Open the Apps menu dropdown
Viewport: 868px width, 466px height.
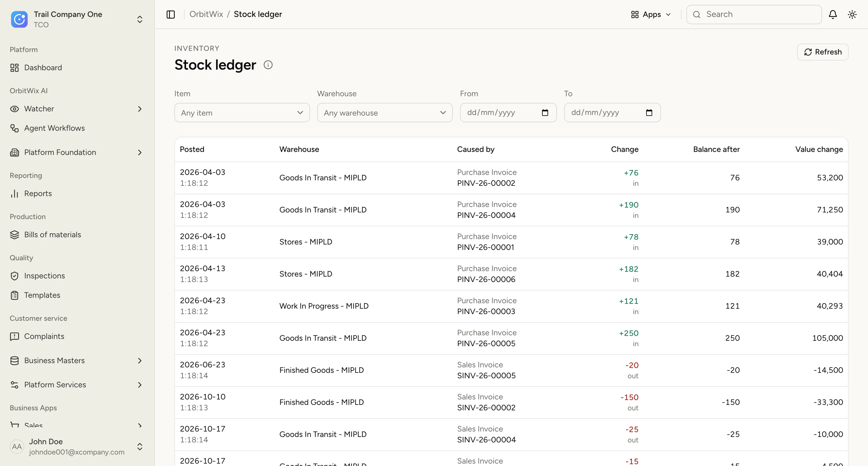click(x=651, y=15)
